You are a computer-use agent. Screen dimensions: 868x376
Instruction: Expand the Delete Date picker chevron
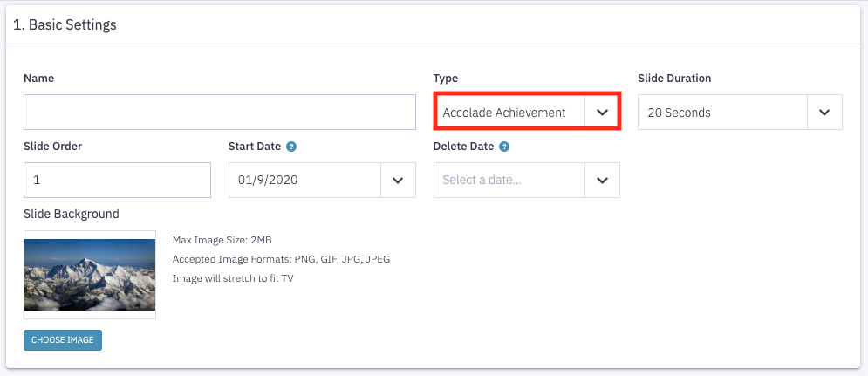602,180
